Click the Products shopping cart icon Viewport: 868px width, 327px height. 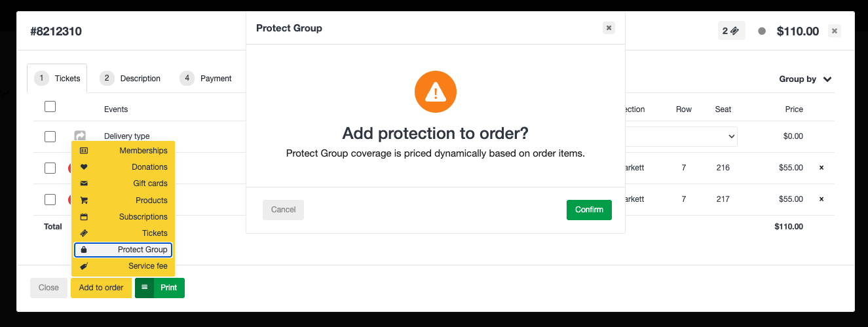84,201
